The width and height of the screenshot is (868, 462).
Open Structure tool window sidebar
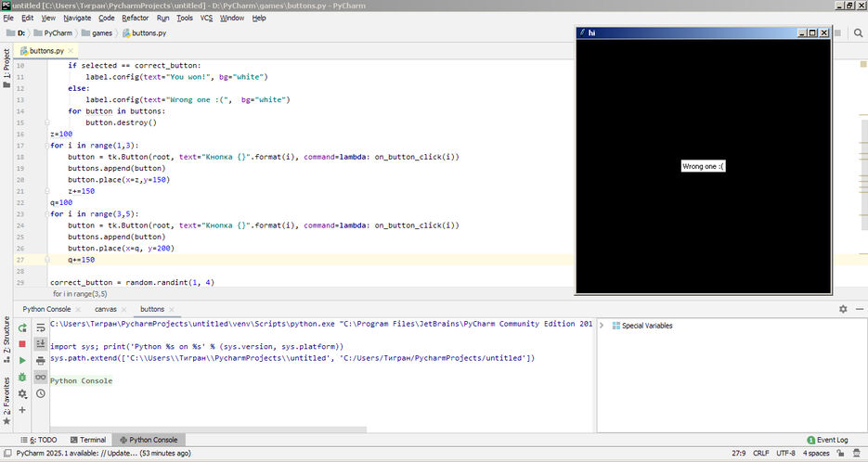6,340
